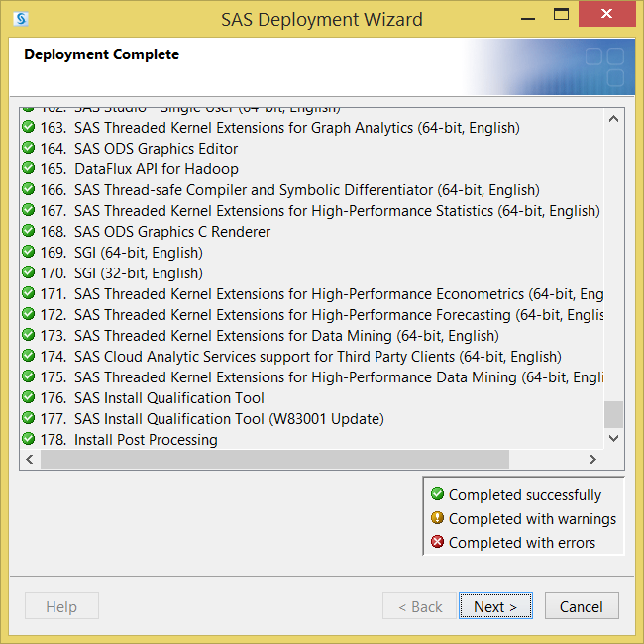Click the Completed with errors legend icon

tap(437, 542)
